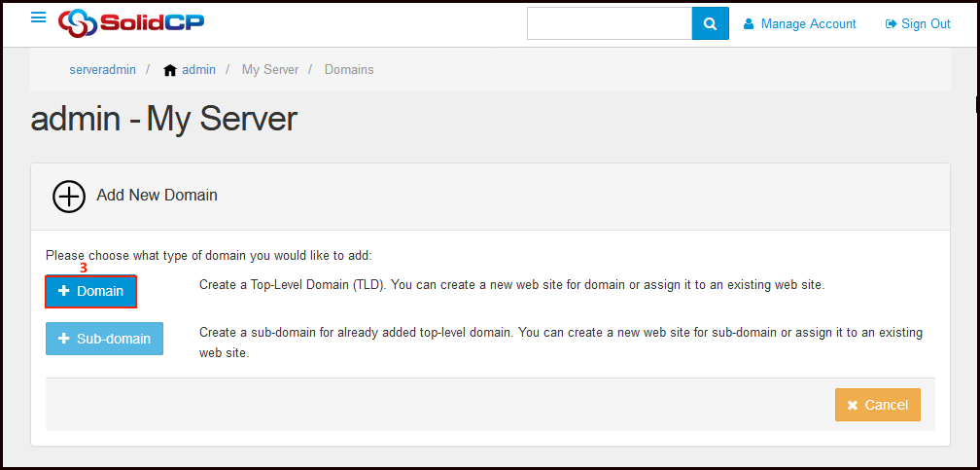
Task: Click the X icon on the Cancel button
Action: (x=853, y=405)
